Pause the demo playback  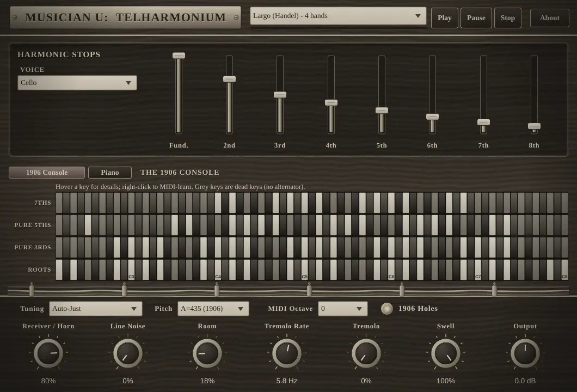[476, 18]
